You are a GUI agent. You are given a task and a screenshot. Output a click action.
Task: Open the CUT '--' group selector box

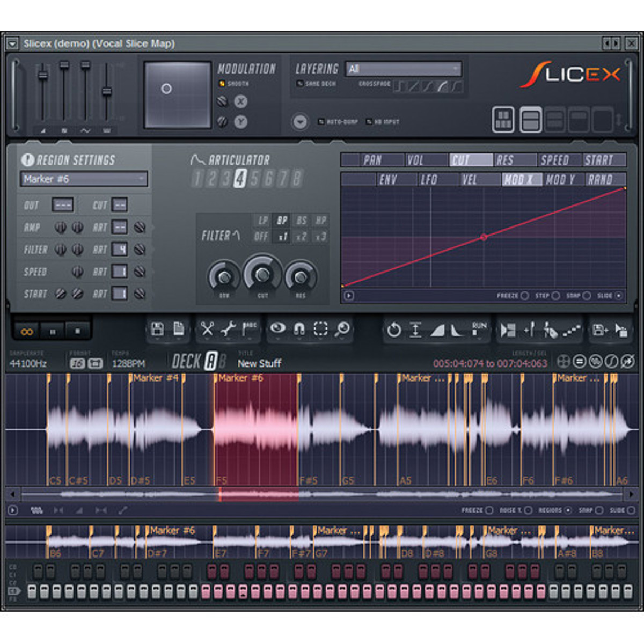tap(120, 205)
